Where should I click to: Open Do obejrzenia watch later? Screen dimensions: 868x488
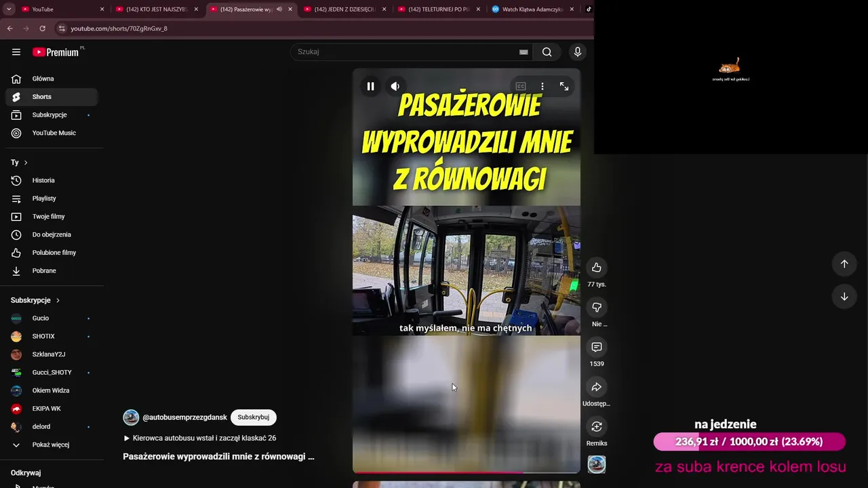(x=52, y=235)
